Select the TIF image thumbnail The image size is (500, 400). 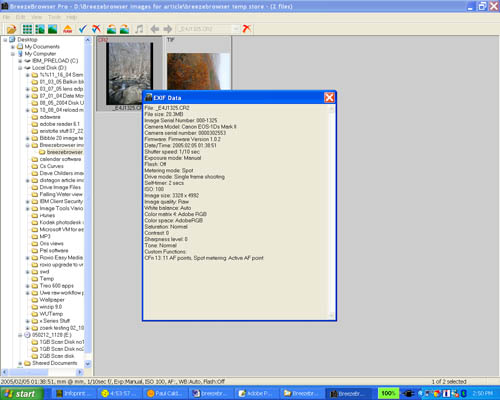199,63
